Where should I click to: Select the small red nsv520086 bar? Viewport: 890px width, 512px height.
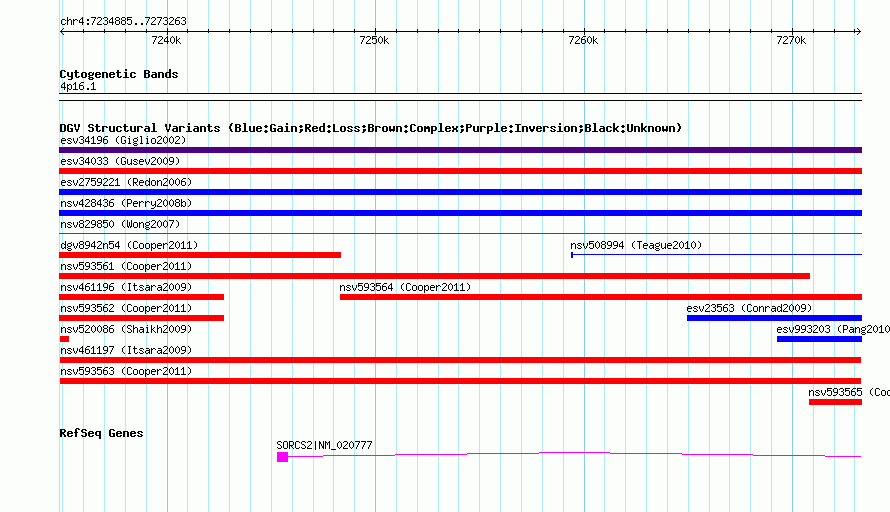point(64,339)
